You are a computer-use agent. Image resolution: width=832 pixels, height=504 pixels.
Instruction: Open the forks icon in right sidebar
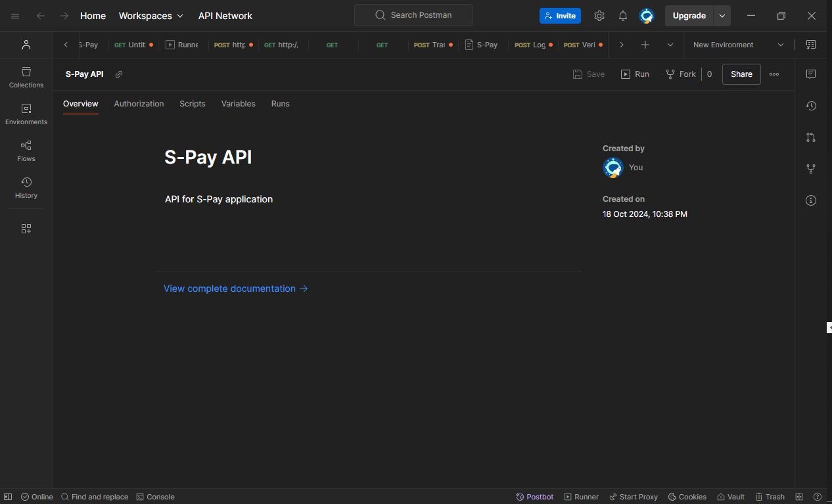(x=811, y=169)
